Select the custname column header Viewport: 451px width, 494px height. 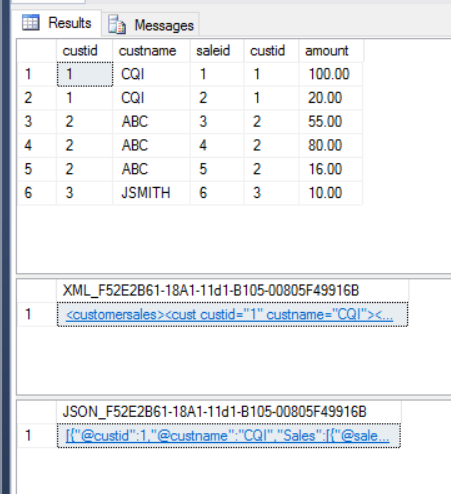click(x=152, y=51)
